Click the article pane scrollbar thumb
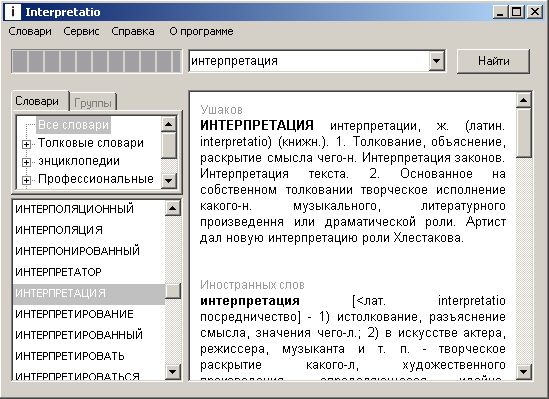 point(523,133)
